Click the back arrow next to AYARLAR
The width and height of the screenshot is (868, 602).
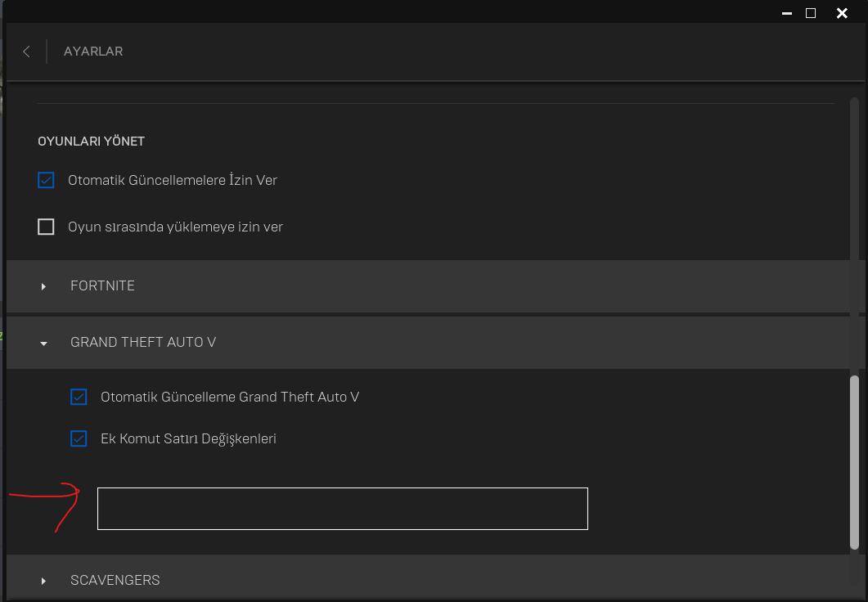tap(26, 52)
